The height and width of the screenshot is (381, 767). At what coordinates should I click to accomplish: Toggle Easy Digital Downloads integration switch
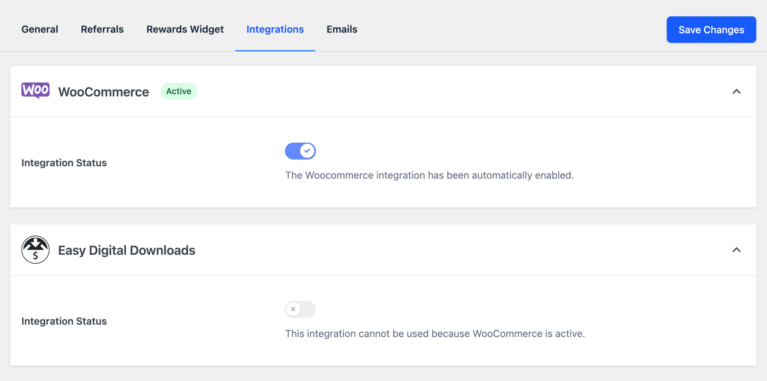300,310
